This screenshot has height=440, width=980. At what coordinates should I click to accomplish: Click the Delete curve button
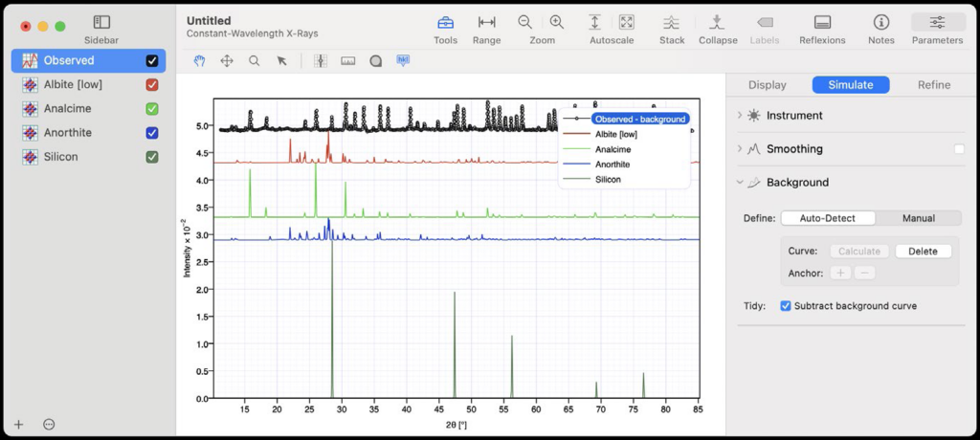(923, 252)
